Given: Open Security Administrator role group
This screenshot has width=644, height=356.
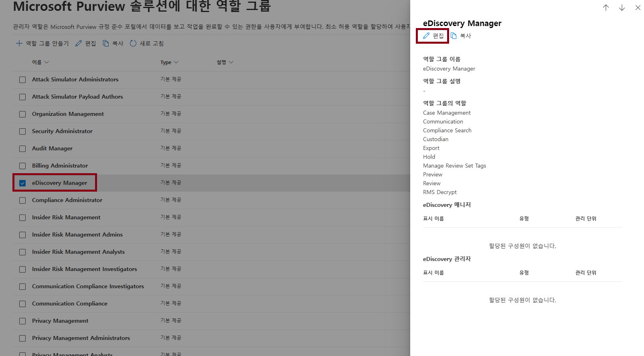Looking at the screenshot, I should [62, 131].
